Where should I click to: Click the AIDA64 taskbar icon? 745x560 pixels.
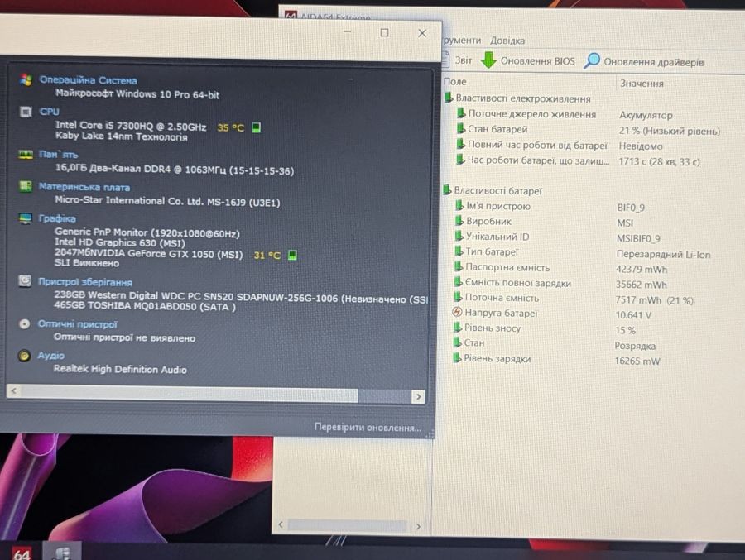pyautogui.click(x=22, y=553)
